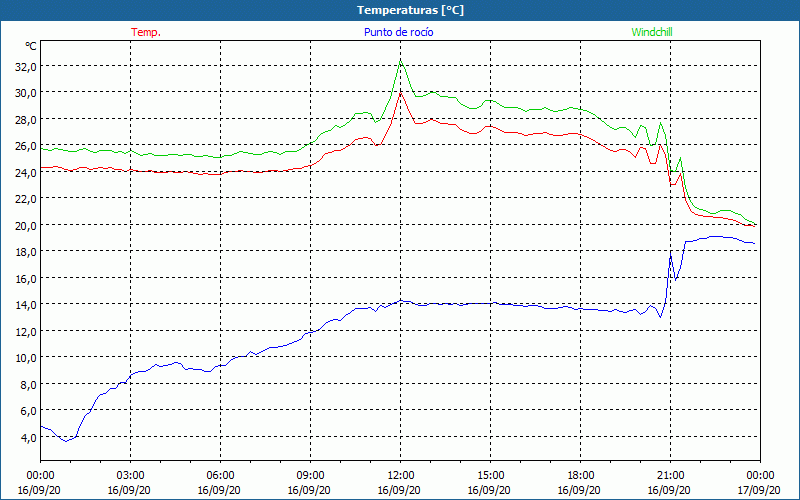Click the Windchill legend label
The width and height of the screenshot is (800, 500).
tap(652, 32)
